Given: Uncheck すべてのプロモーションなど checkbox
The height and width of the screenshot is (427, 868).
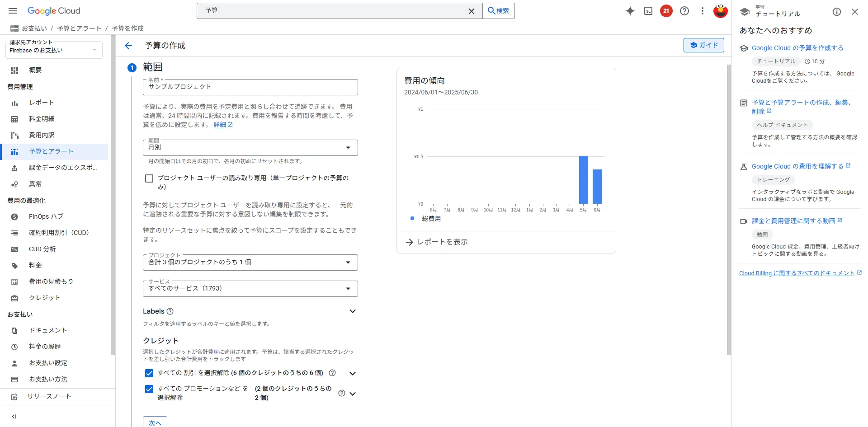Looking at the screenshot, I should click(149, 389).
